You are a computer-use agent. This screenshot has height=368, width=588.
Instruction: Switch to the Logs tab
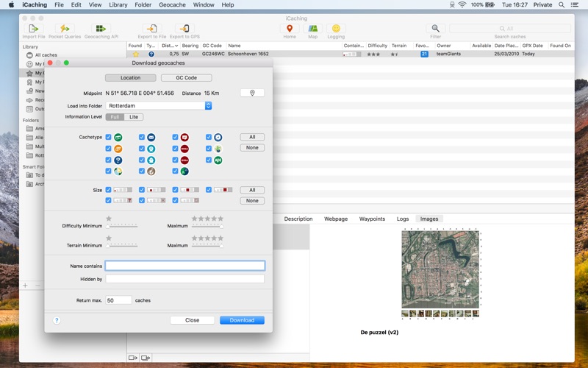pos(403,219)
